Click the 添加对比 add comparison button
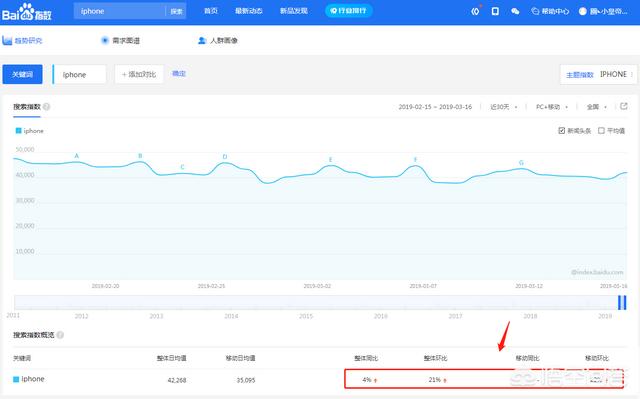640x399 pixels. 139,74
